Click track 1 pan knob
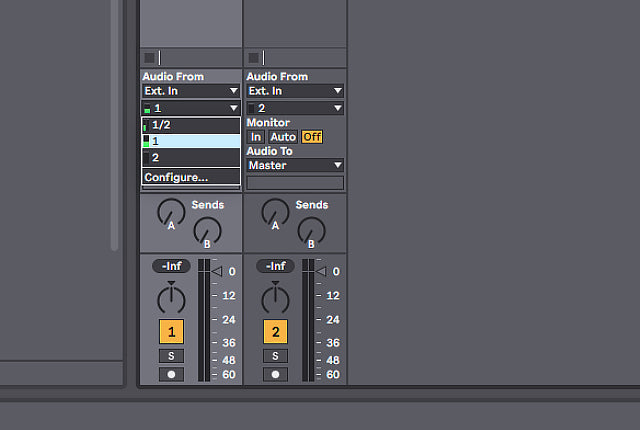The width and height of the screenshot is (640, 430). [171, 299]
